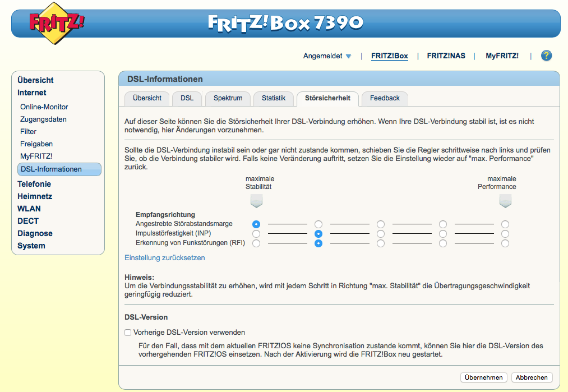Open System section in the sidebar

click(x=31, y=246)
